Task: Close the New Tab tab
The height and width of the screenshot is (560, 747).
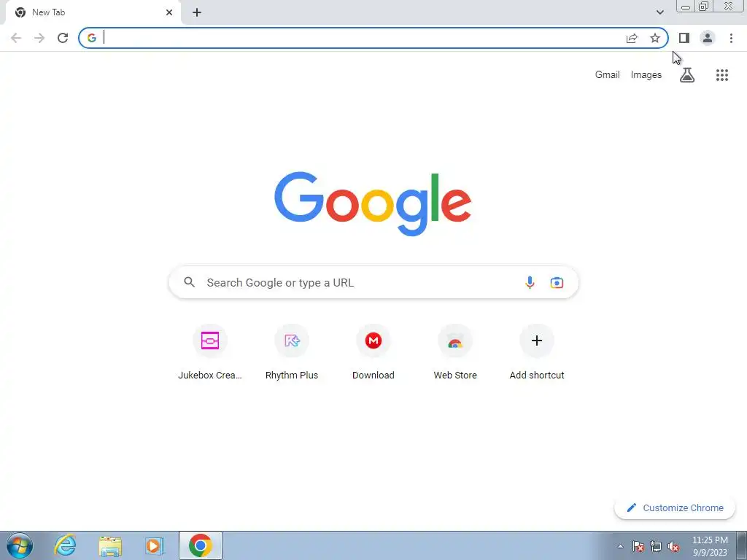Action: (x=169, y=12)
